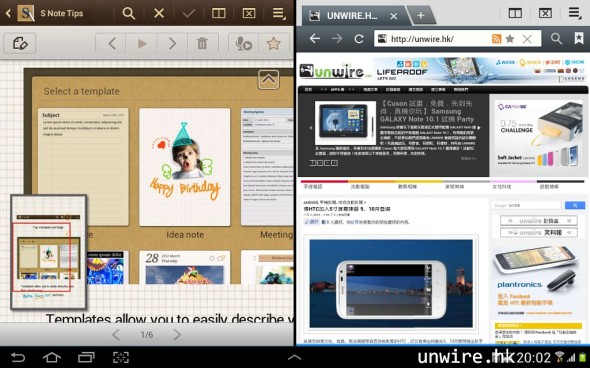Open browser search magnifier

(556, 38)
